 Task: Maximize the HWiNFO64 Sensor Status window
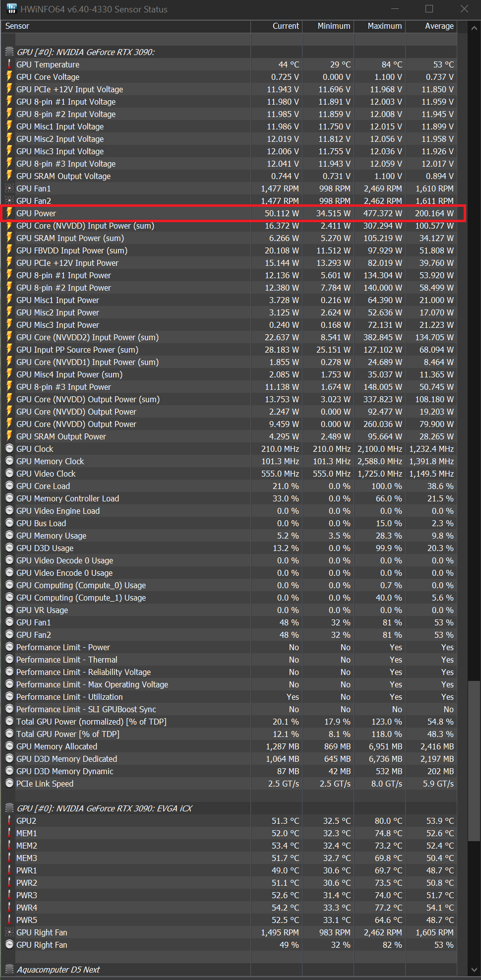click(429, 9)
